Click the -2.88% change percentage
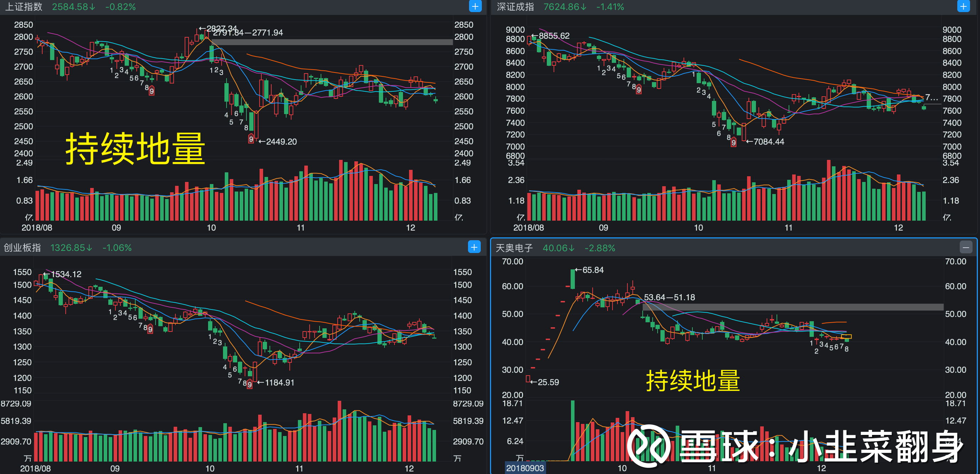The image size is (980, 474). click(600, 248)
